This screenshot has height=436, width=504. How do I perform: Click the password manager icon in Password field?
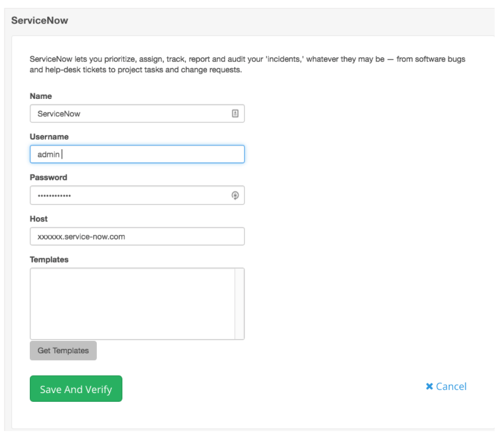(235, 195)
